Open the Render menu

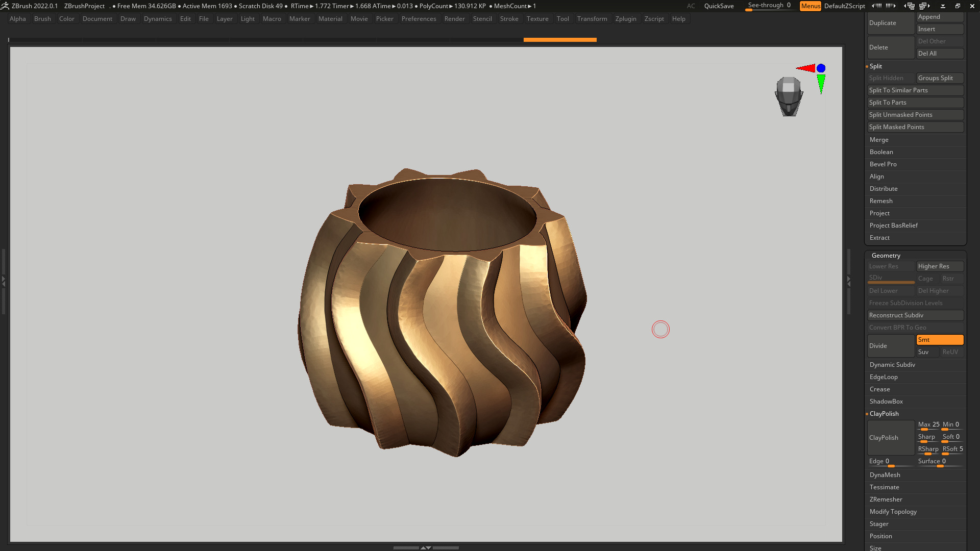tap(454, 19)
